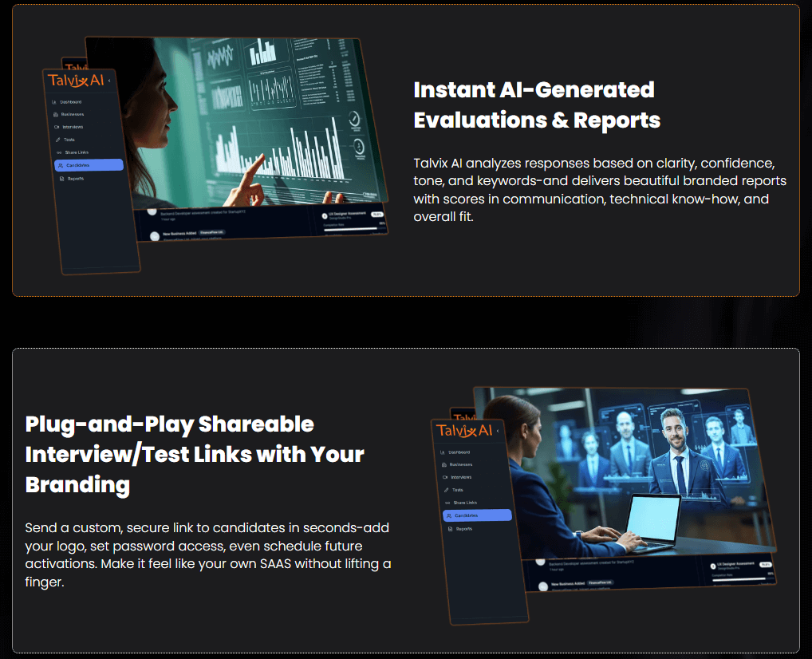Open Reports label in the Evaluations & Reports mockup
This screenshot has width=812, height=659.
point(76,179)
